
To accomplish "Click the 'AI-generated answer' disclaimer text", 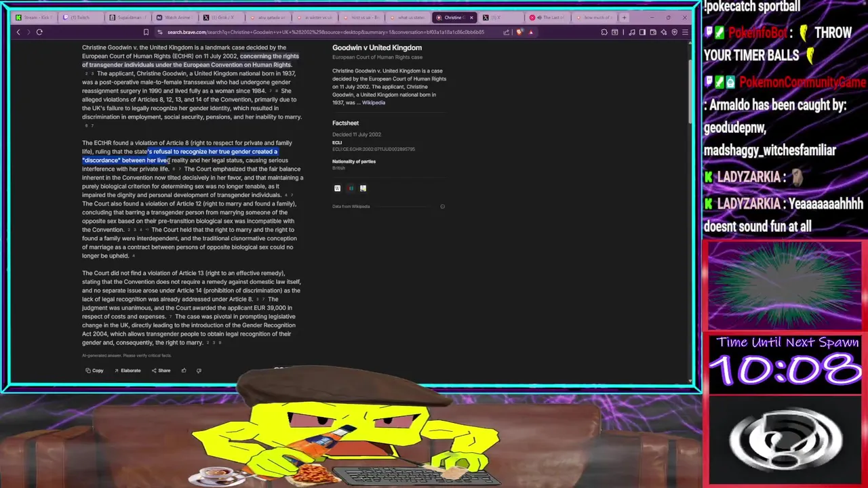I will click(x=127, y=356).
